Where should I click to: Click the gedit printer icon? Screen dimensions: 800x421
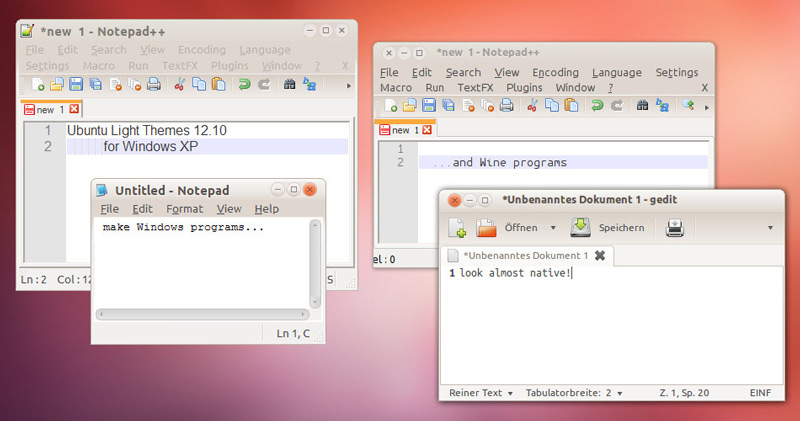[x=674, y=228]
